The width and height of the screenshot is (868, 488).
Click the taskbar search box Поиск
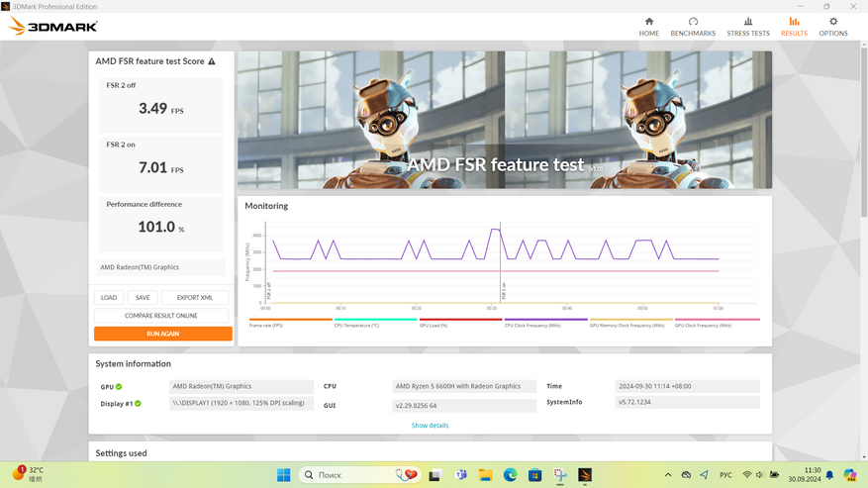[x=360, y=475]
